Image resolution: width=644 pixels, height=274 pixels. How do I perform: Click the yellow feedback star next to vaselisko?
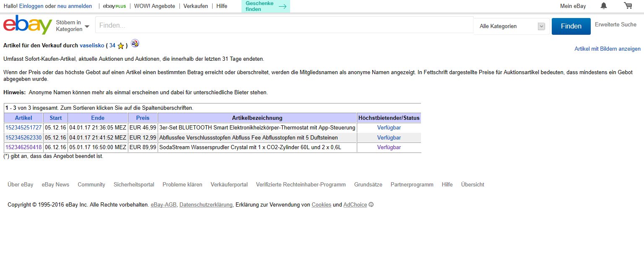coord(121,46)
